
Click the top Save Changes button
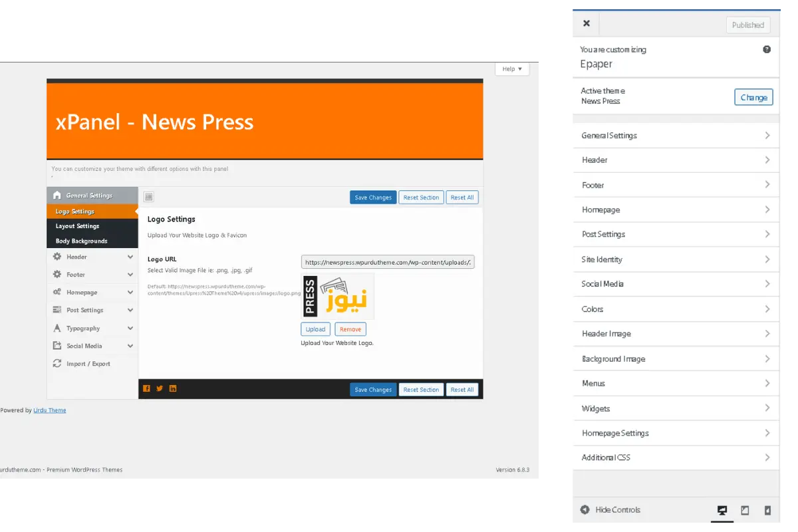[x=373, y=198]
